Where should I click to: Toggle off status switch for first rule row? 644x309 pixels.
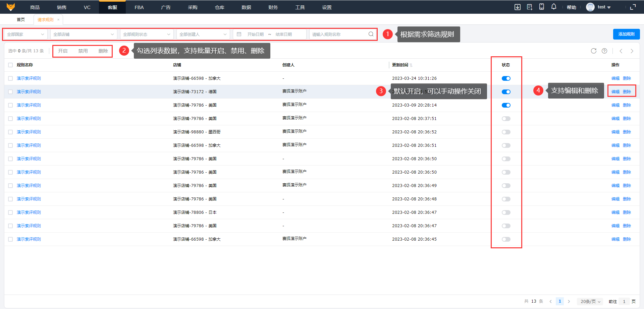tap(506, 78)
